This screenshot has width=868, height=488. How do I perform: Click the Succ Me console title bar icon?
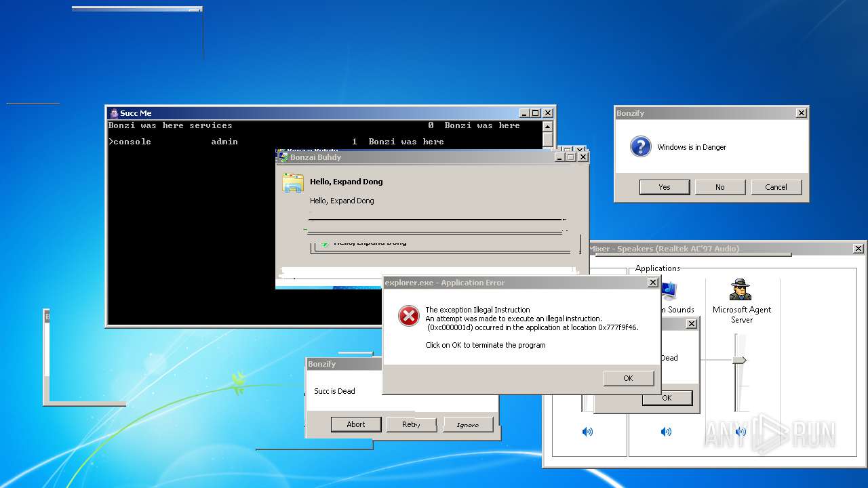pos(114,113)
